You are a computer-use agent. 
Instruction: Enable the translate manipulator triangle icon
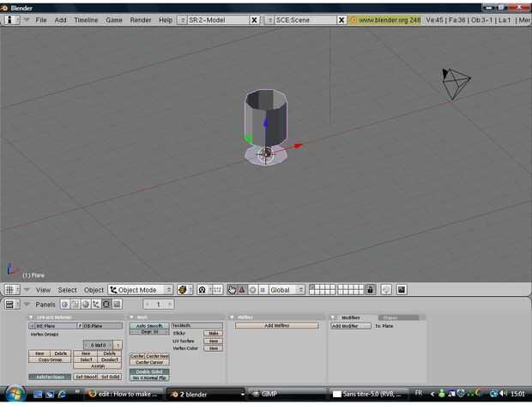tap(242, 290)
